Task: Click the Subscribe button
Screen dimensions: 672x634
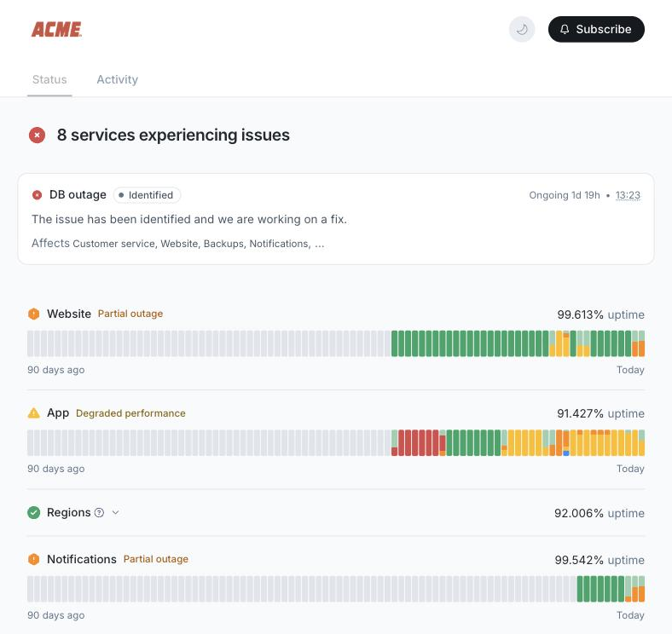Action: 596,29
